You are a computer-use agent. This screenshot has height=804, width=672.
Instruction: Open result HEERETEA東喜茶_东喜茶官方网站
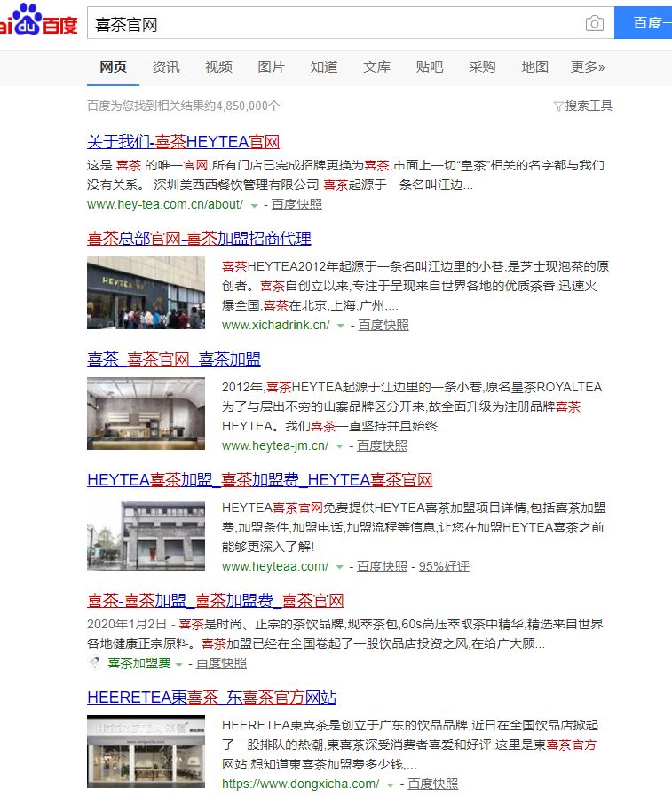click(x=212, y=698)
